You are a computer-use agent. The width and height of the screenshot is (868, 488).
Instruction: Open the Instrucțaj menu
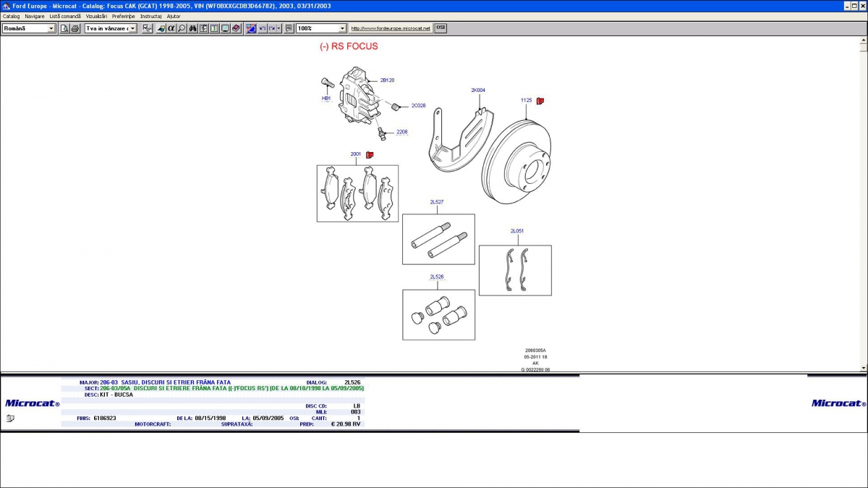151,16
